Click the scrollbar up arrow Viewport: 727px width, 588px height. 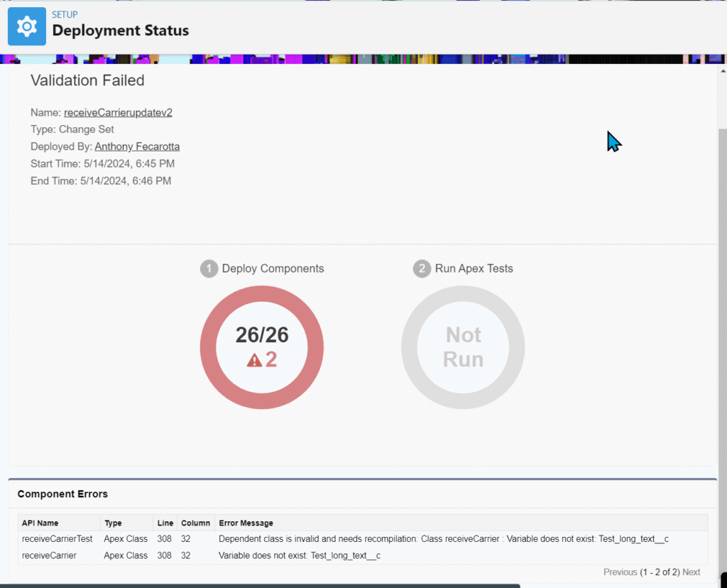(x=722, y=71)
